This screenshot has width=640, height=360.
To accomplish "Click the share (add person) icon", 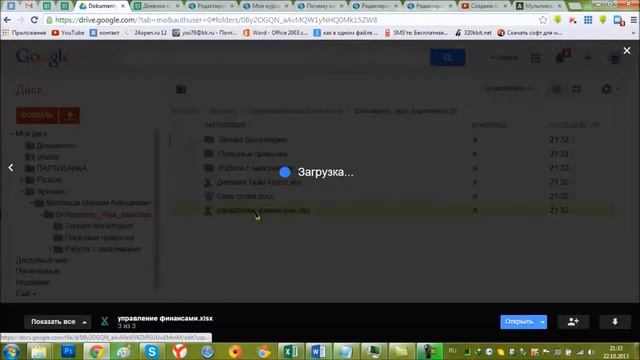I will pyautogui.click(x=573, y=322).
